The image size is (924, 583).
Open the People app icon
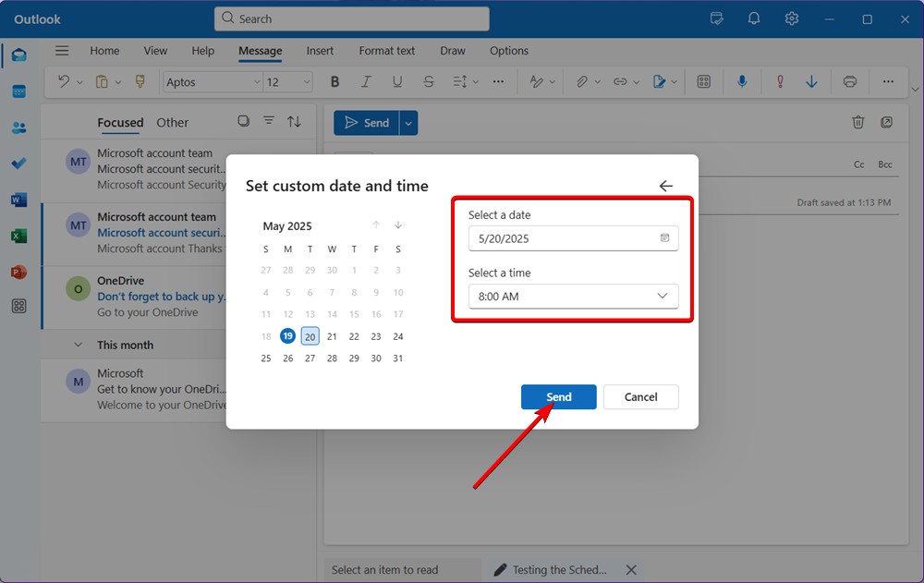[x=18, y=127]
